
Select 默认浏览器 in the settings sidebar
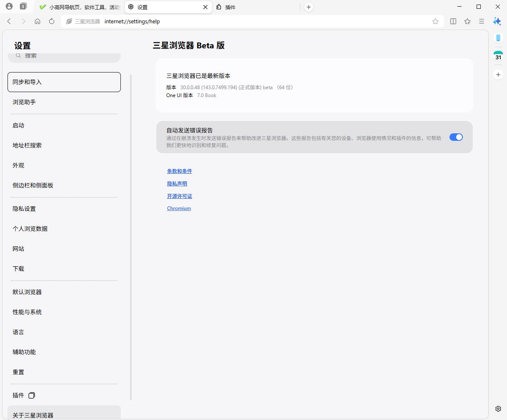click(27, 292)
